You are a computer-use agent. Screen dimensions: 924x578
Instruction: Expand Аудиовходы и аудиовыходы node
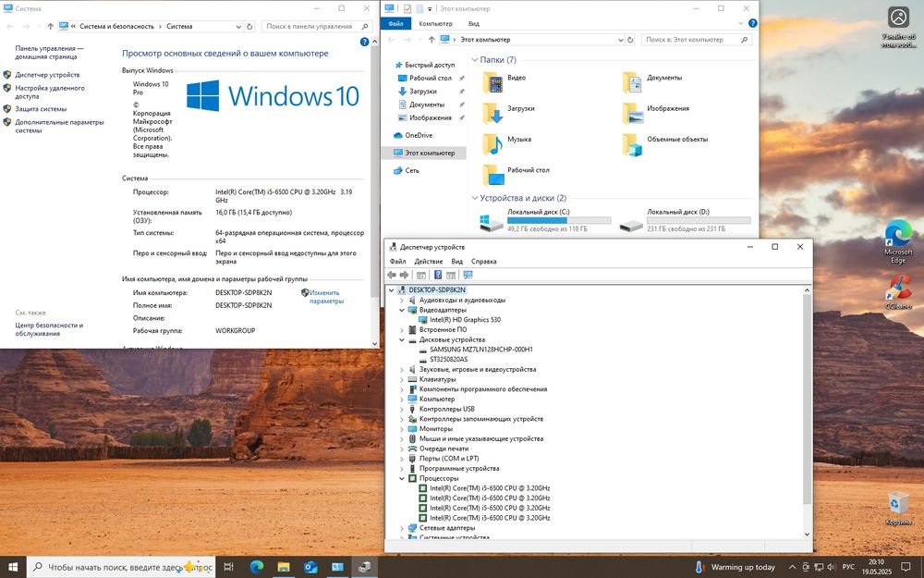[403, 301]
